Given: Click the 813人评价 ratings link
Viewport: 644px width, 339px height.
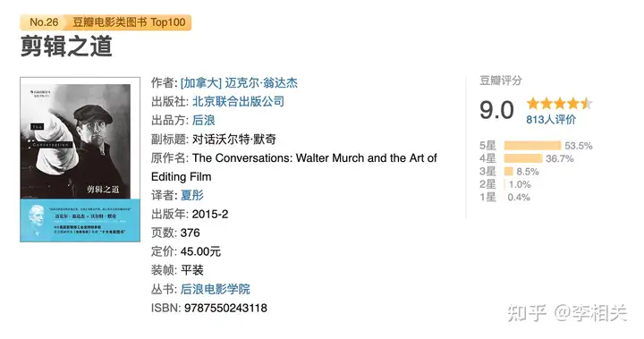Looking at the screenshot, I should point(551,120).
